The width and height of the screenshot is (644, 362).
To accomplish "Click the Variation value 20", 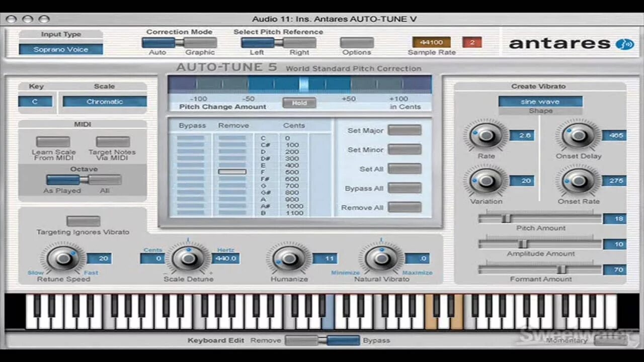I will pyautogui.click(x=522, y=180).
